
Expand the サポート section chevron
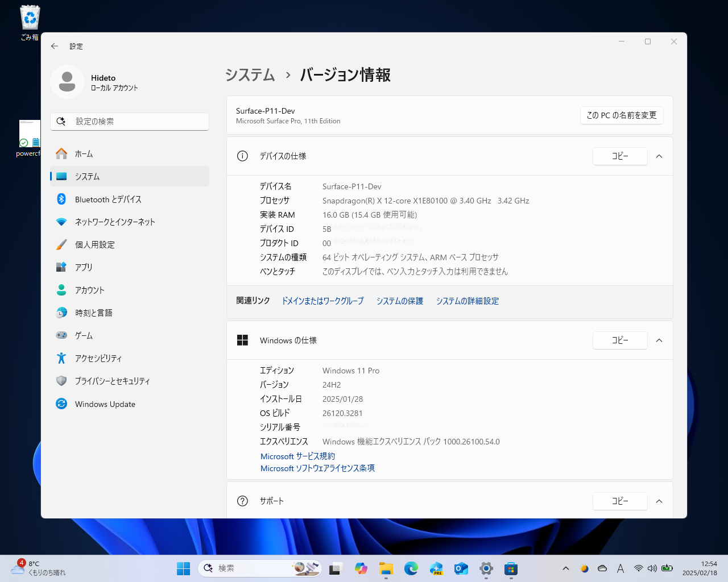659,501
